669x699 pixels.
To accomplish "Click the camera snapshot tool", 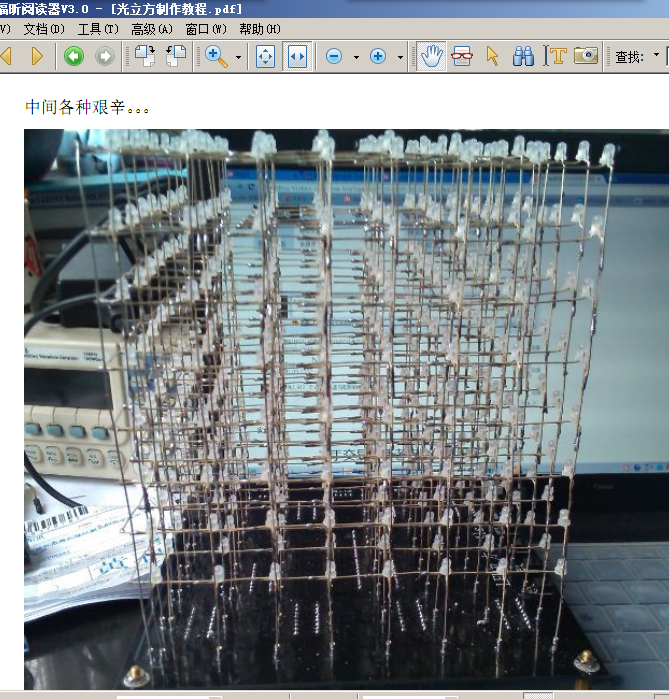I will click(x=586, y=57).
